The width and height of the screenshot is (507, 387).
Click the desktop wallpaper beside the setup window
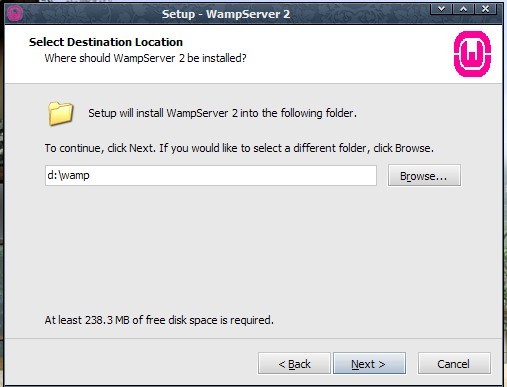pos(2,200)
